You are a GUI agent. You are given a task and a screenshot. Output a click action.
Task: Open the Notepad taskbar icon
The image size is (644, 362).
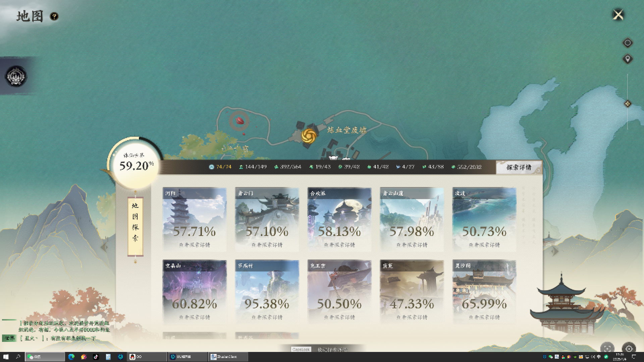(x=108, y=357)
